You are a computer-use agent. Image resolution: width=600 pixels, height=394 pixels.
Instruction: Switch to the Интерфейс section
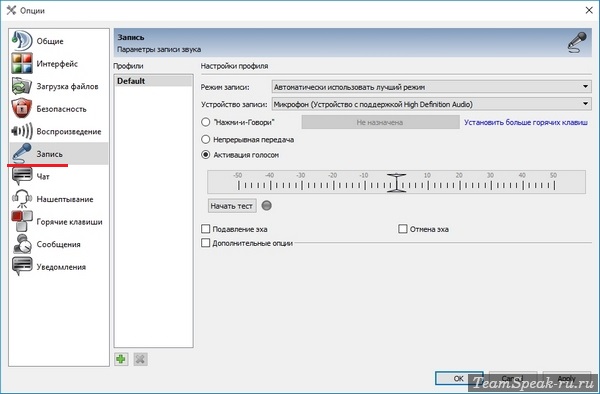click(x=57, y=63)
